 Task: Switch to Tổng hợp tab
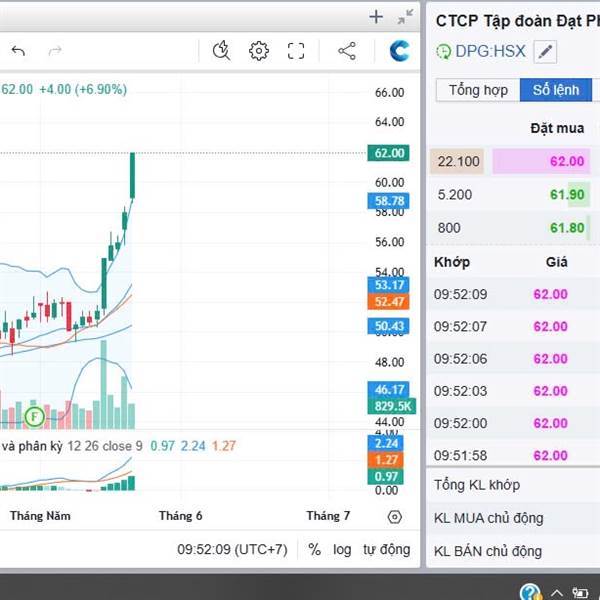tap(478, 90)
